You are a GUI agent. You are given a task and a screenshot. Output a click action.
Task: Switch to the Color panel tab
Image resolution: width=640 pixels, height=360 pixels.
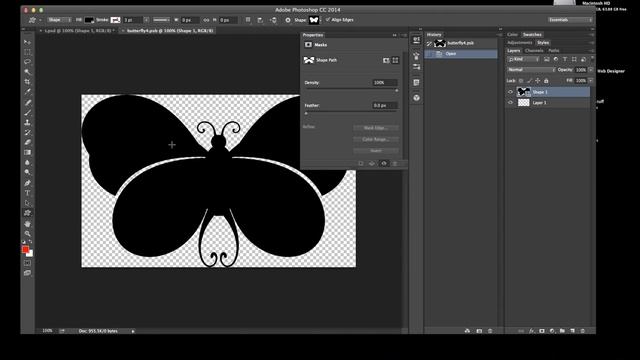[x=512, y=35]
